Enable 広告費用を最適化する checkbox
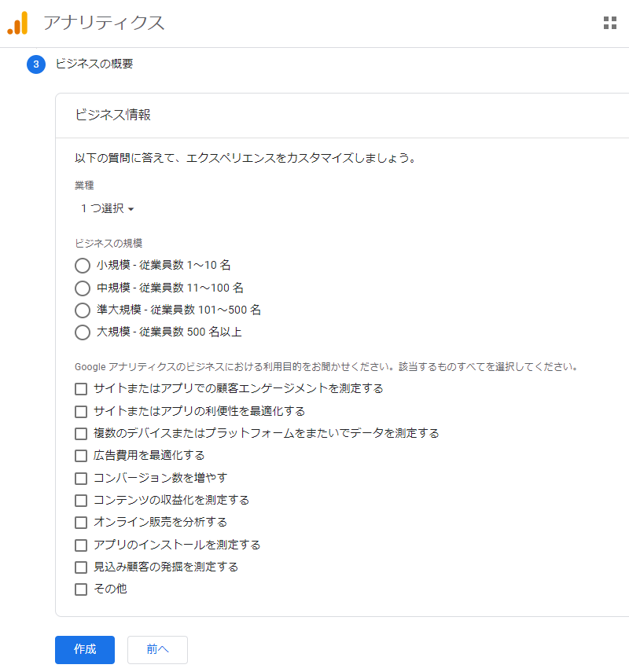This screenshot has height=672, width=629. [x=81, y=455]
